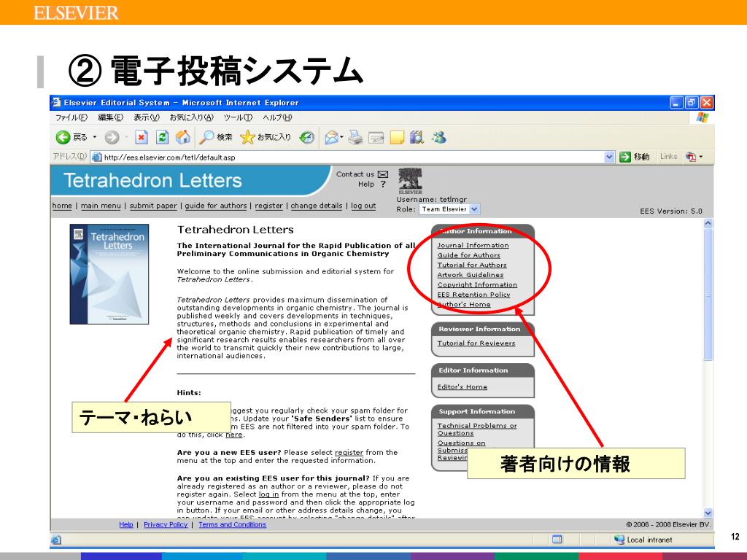Click the Refresh page icon
This screenshot has width=747, height=560.
[163, 138]
